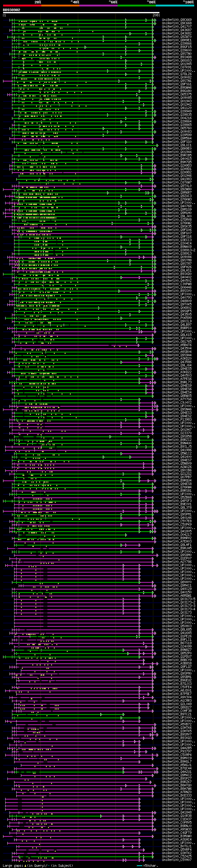Click the cyan ~100% legend bar

(x=175, y=5)
